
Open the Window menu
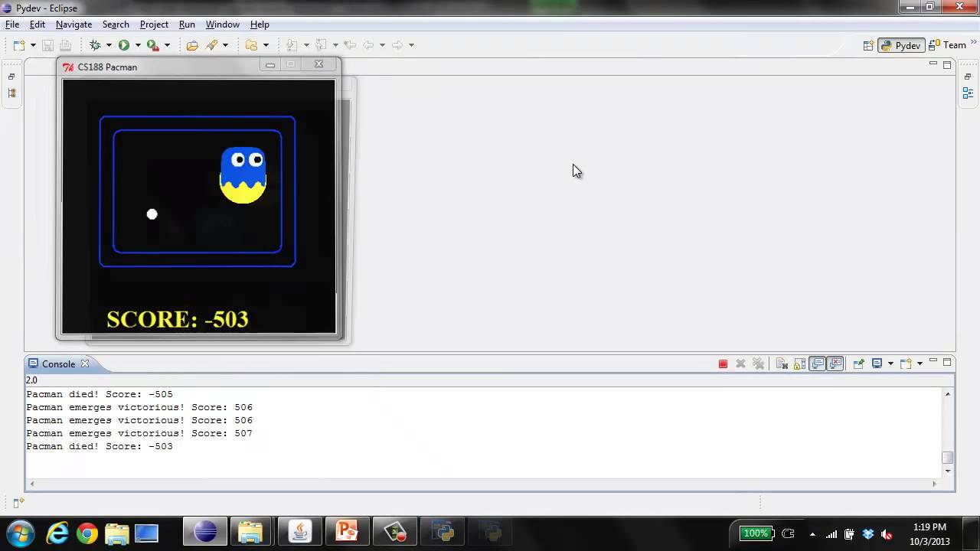pos(222,24)
